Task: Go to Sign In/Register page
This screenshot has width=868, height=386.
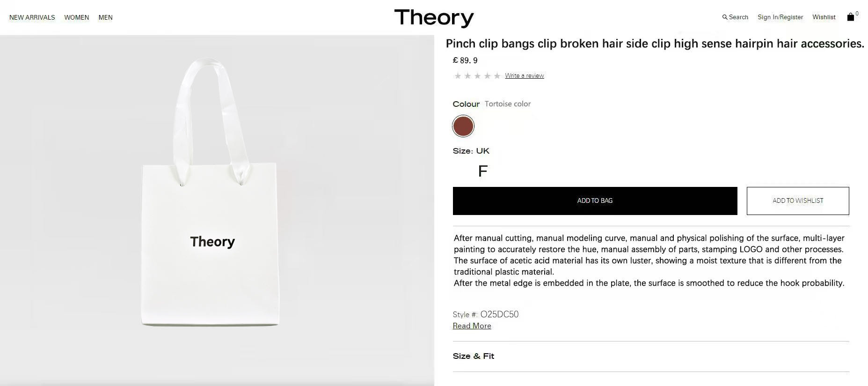Action: tap(780, 17)
